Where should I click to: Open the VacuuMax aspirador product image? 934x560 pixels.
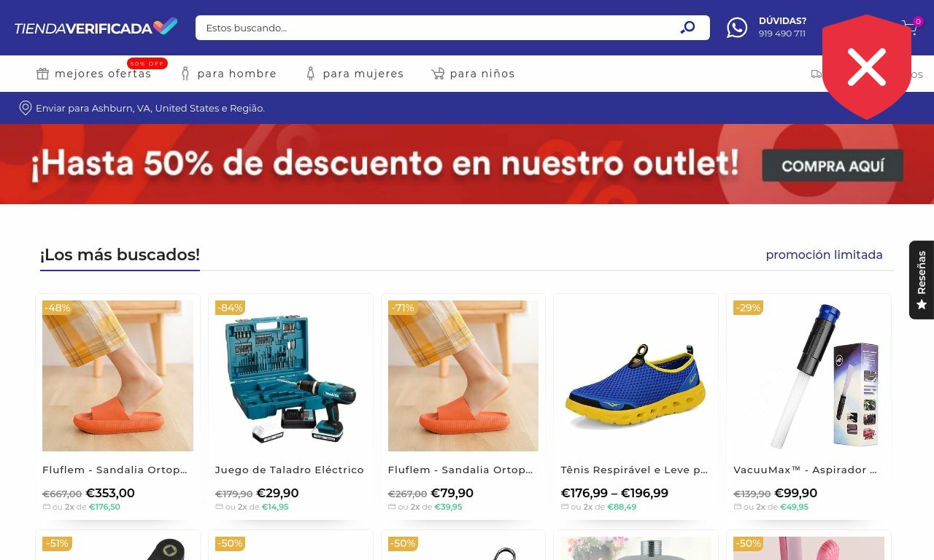(x=808, y=376)
